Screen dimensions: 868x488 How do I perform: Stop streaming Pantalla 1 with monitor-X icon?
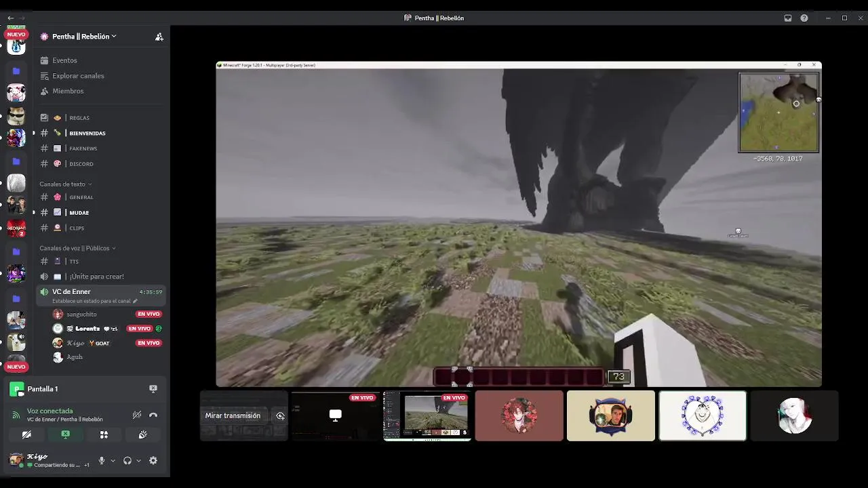click(153, 389)
